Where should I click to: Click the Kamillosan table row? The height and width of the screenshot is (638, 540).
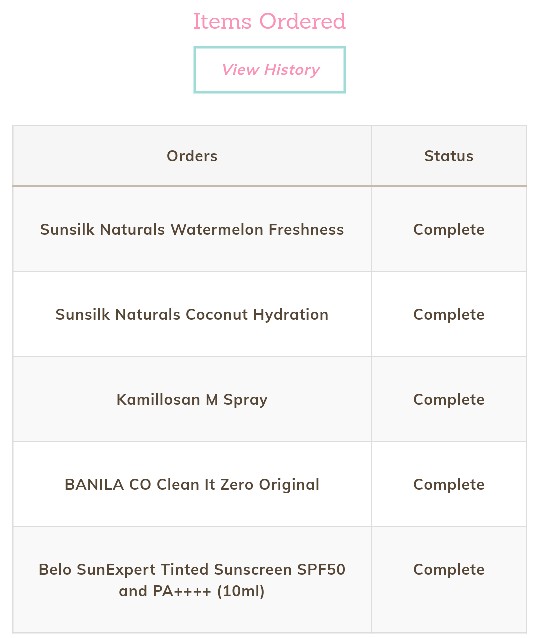(269, 399)
